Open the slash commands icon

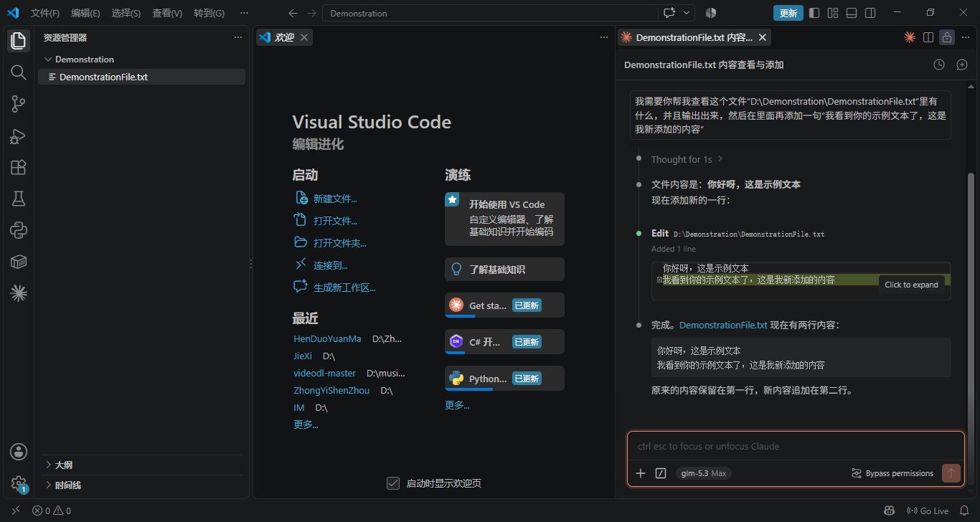[661, 473]
